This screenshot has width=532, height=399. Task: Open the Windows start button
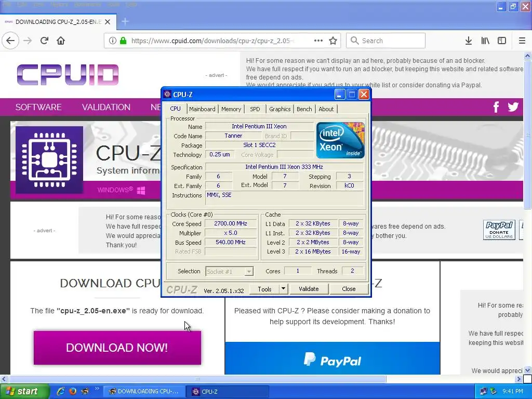pyautogui.click(x=24, y=391)
